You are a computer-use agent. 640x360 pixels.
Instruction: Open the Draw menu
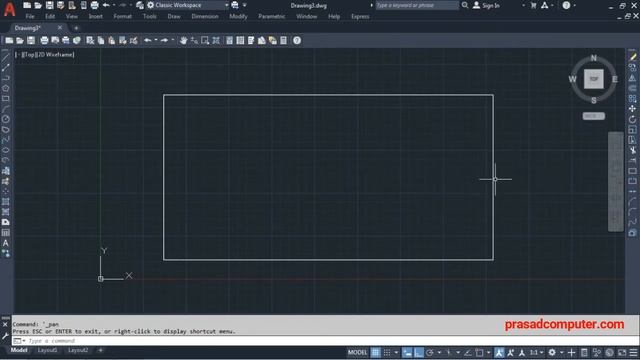point(174,17)
